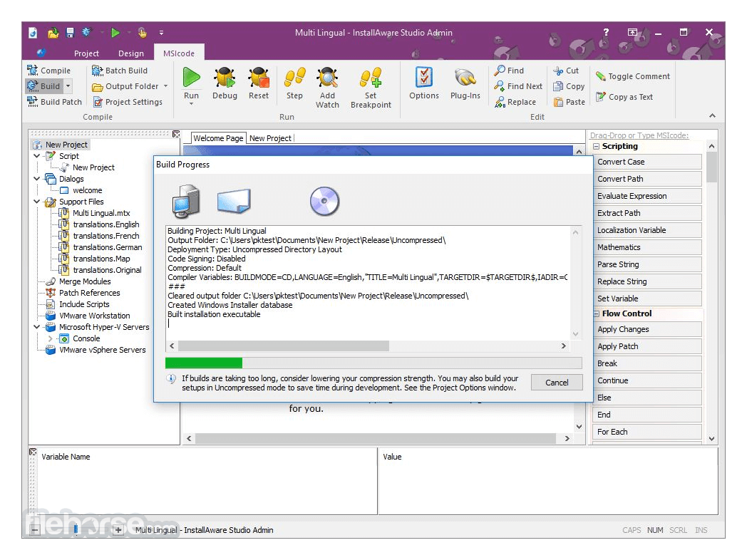Screen dimensions: 747x560
Task: Select the MSIcode ribbon tab
Action: point(179,53)
